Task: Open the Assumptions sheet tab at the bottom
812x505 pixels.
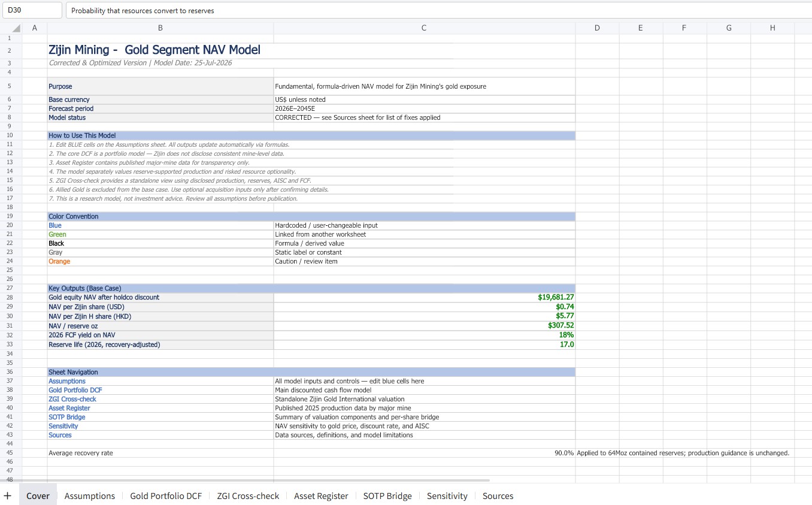Action: click(x=90, y=495)
